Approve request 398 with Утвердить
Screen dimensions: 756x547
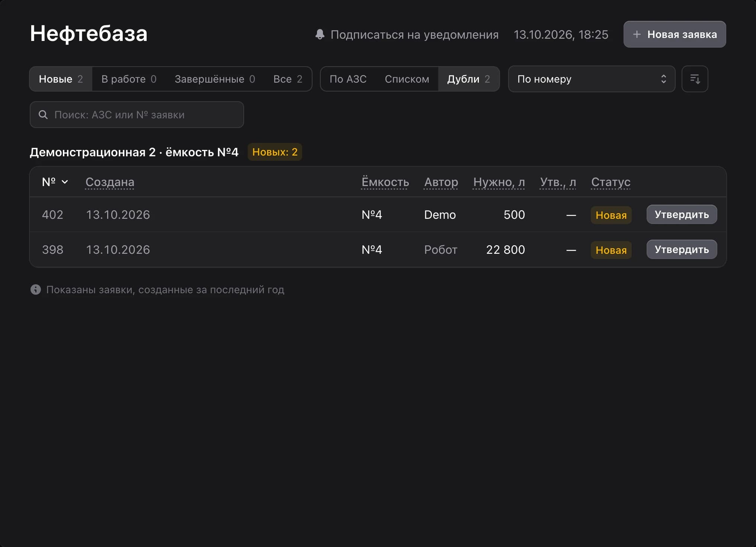(x=682, y=249)
